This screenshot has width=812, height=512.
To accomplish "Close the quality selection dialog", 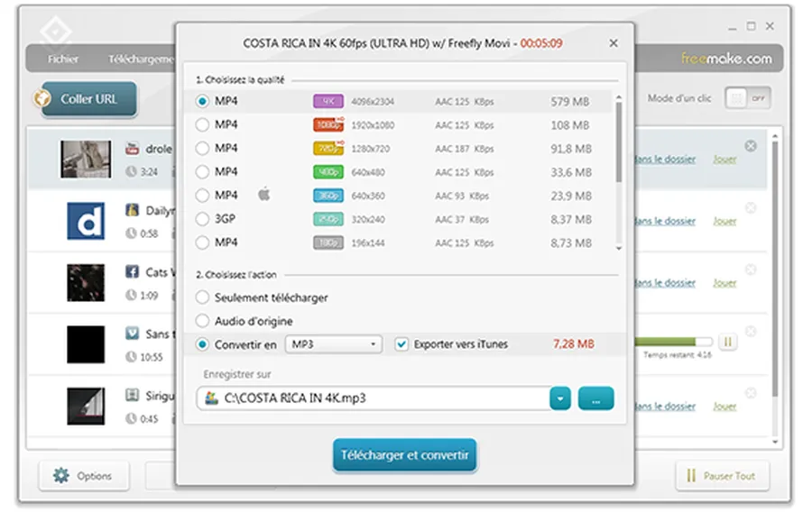I will [x=614, y=43].
